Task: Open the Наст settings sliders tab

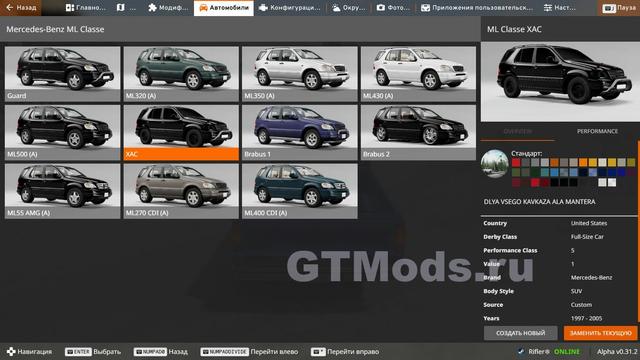Action: (559, 8)
